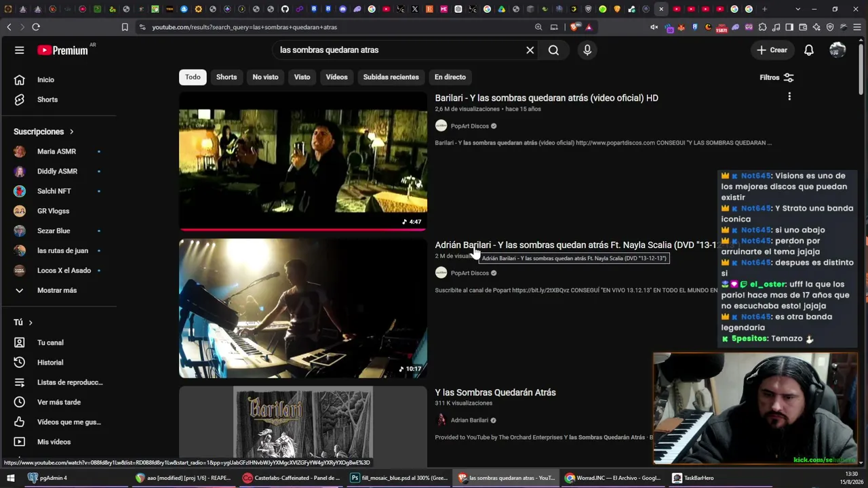
Task: Open the browser main hamburger menu
Action: [x=857, y=27]
